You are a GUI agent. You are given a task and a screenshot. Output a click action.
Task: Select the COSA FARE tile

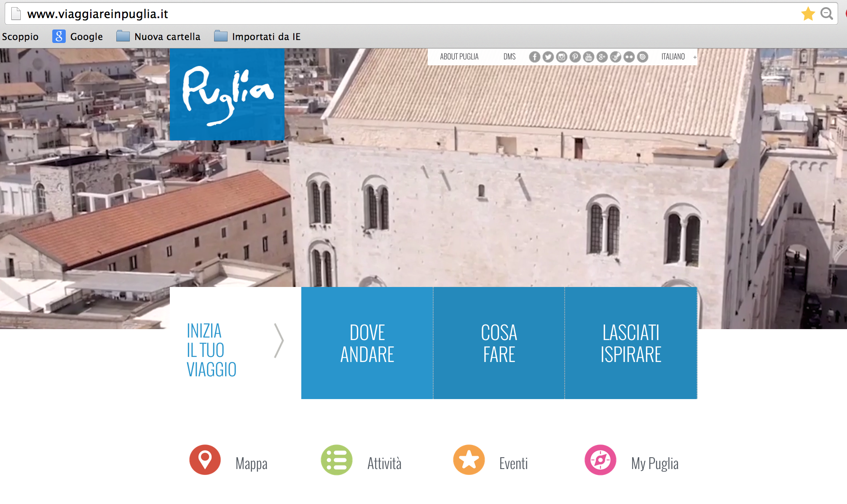click(499, 343)
